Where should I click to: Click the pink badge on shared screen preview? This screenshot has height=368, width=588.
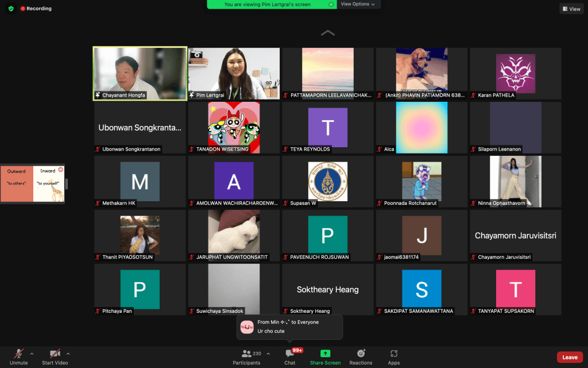click(x=60, y=169)
